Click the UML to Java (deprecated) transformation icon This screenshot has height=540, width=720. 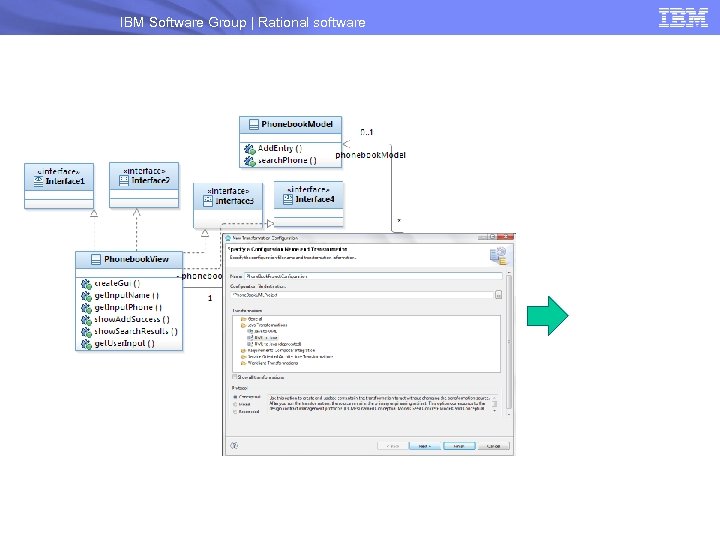click(x=250, y=344)
